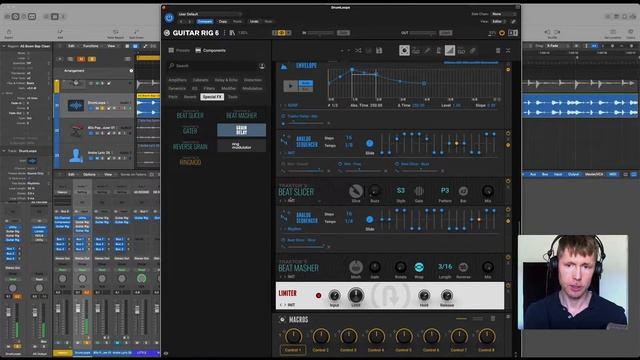
Task: Click the sidebar layout icon in Guitar Rig header
Action: pyautogui.click(x=513, y=33)
